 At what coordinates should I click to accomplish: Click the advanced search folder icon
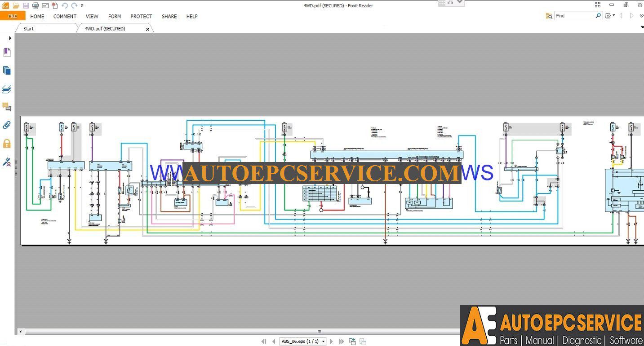549,16
